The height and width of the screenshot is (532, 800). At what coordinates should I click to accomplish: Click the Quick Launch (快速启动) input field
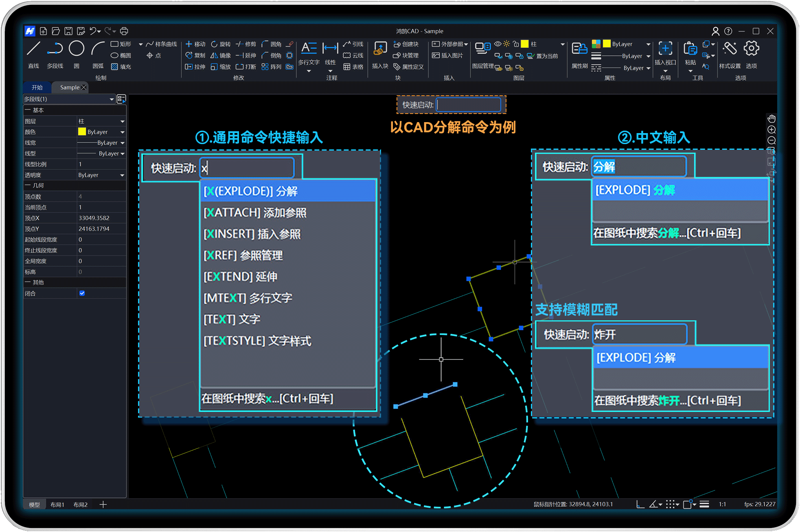pos(468,105)
